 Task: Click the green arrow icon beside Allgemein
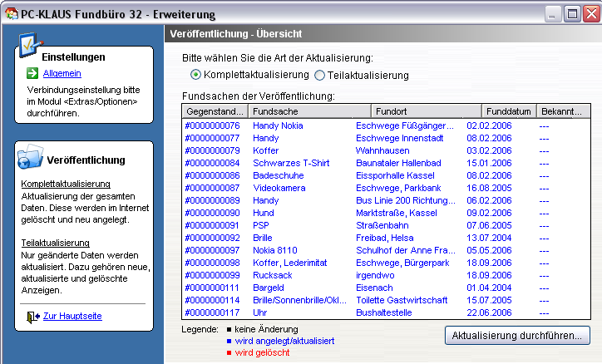tap(32, 73)
